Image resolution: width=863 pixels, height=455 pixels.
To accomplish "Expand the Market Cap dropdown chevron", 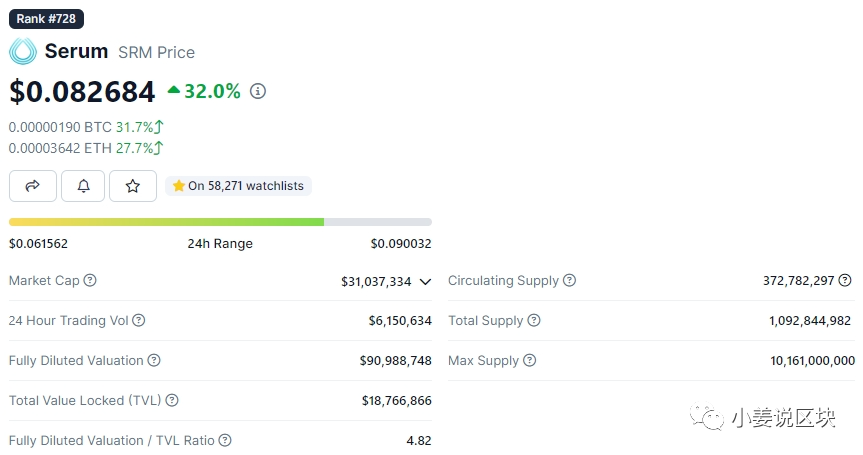I will tap(425, 282).
